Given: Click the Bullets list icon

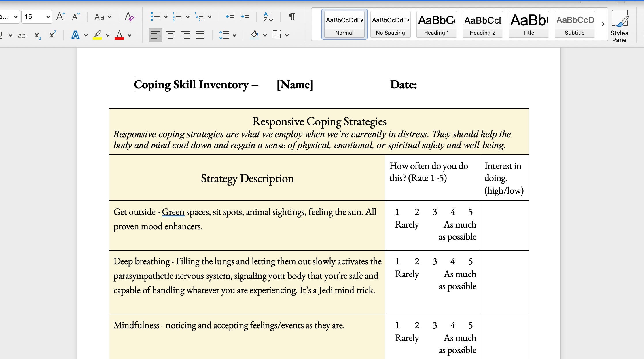Looking at the screenshot, I should [x=156, y=16].
